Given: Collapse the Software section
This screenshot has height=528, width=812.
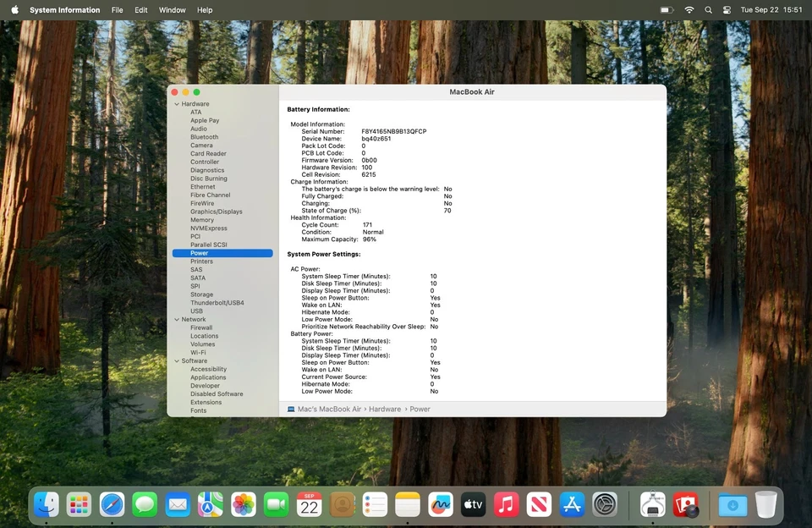Looking at the screenshot, I should (x=177, y=361).
